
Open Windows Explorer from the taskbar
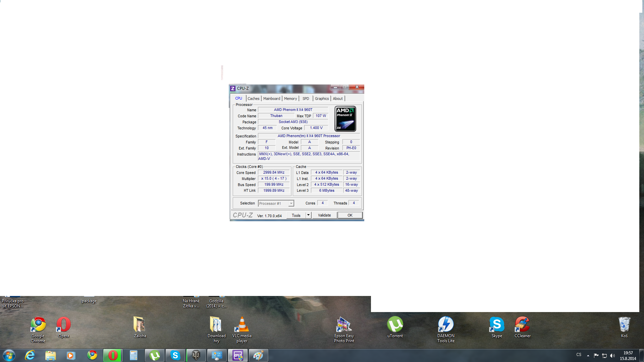[50, 355]
